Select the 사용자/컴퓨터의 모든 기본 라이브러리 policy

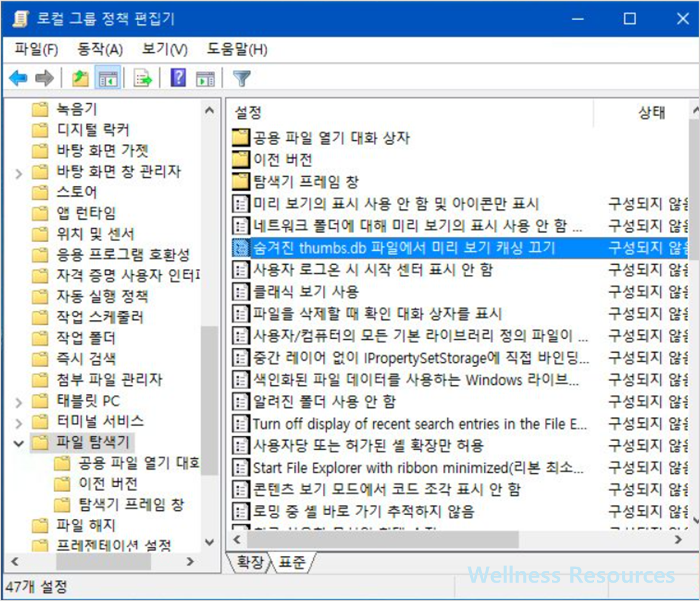[x=460, y=336]
